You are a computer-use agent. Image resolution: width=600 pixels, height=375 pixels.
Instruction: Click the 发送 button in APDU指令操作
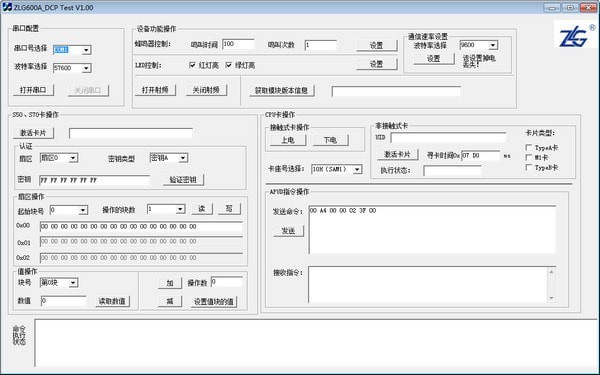click(288, 231)
